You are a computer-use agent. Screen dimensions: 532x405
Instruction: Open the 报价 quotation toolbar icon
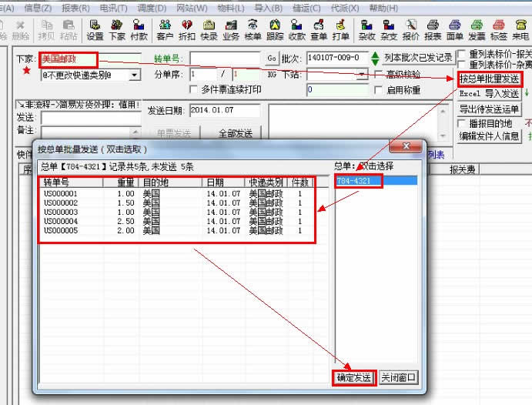point(411,29)
